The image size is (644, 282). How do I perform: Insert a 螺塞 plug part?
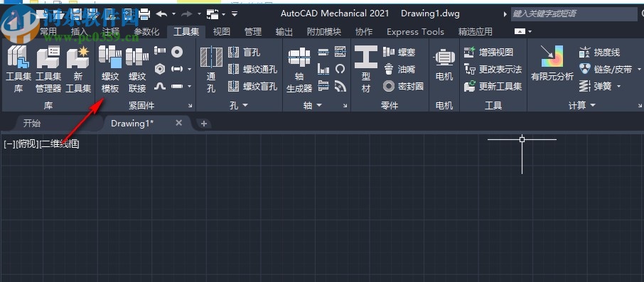399,52
